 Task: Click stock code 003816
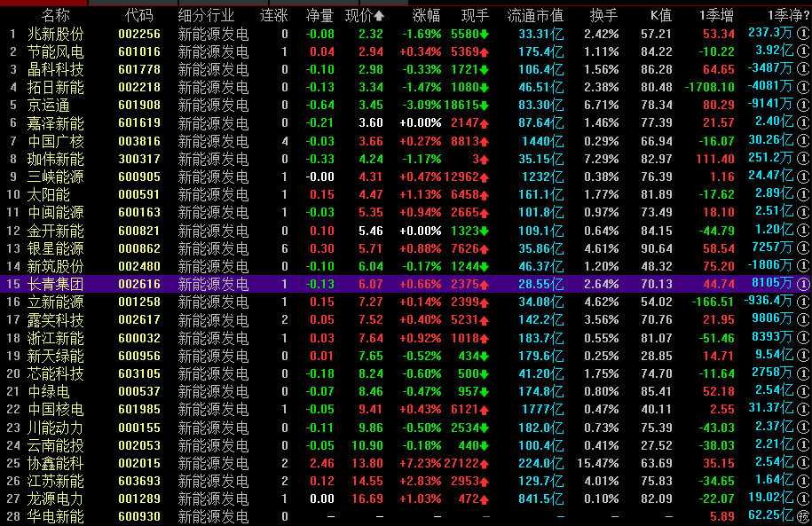click(x=139, y=141)
